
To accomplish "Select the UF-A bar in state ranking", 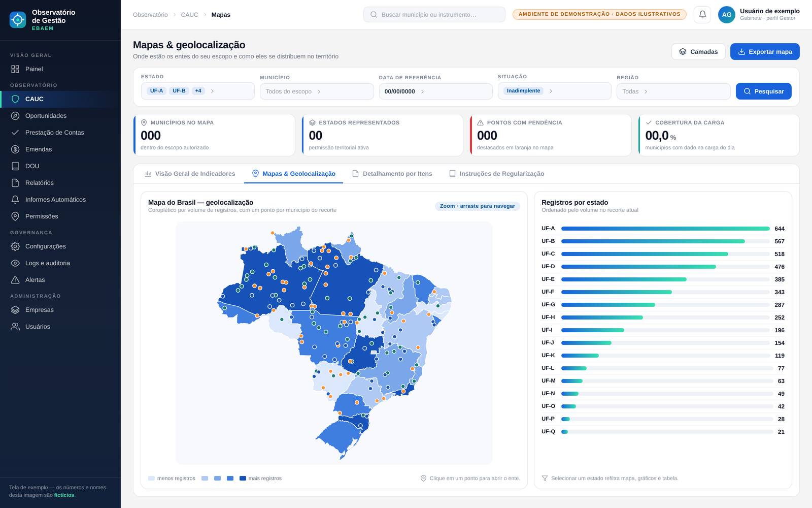I will click(665, 229).
